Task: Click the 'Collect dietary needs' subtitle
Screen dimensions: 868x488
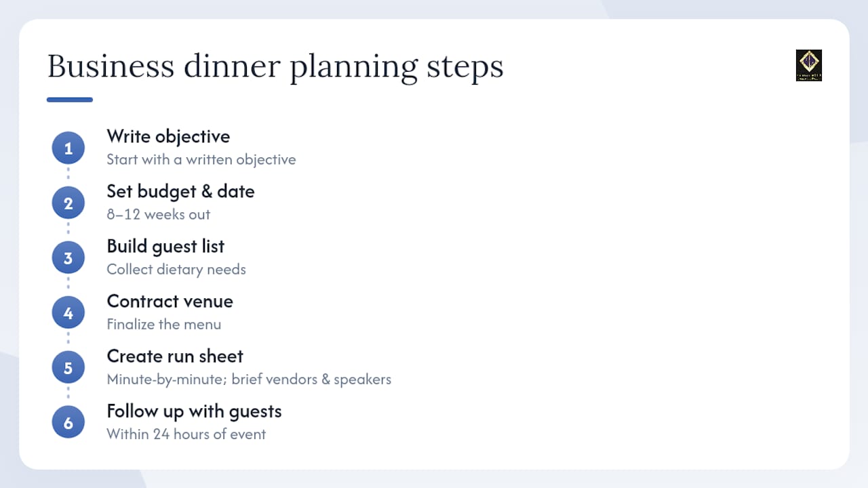Action: pos(176,270)
